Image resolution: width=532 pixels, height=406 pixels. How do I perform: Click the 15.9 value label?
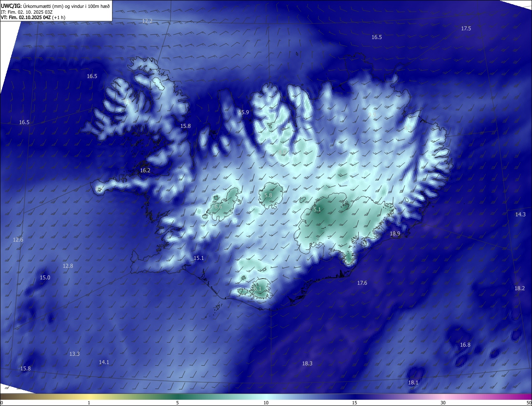pos(244,112)
